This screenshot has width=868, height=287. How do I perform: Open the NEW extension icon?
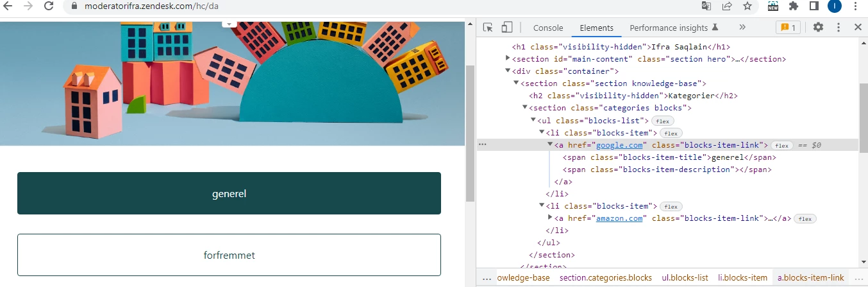pyautogui.click(x=773, y=6)
